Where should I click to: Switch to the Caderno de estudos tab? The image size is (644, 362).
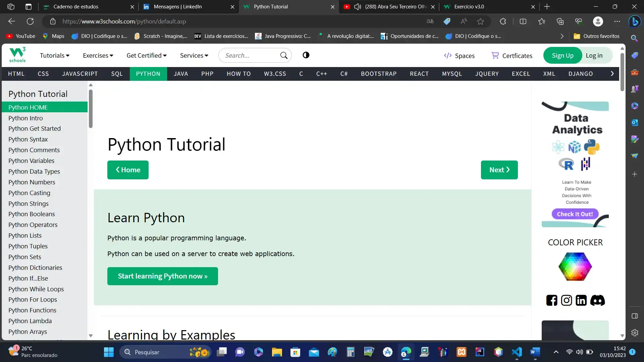[x=89, y=7]
